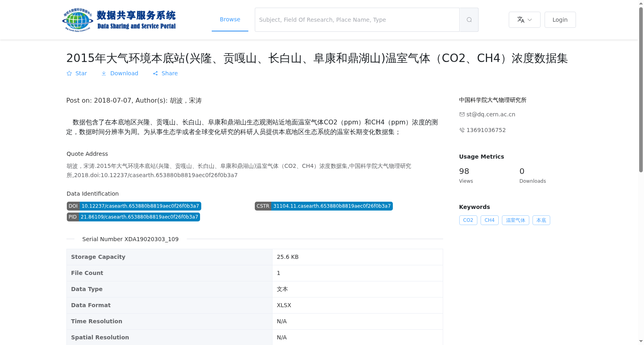Click the phone icon next to 13691036752

462,130
